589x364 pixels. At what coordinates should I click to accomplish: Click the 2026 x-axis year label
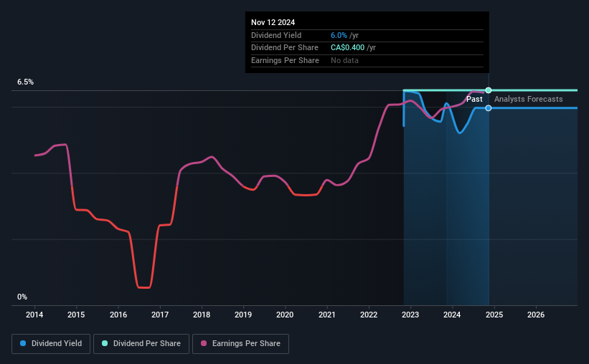point(536,315)
